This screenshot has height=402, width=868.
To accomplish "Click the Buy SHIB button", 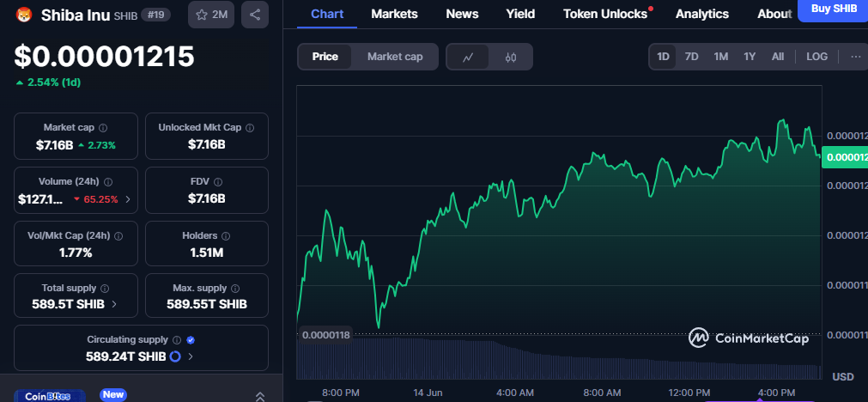I will tap(834, 9).
